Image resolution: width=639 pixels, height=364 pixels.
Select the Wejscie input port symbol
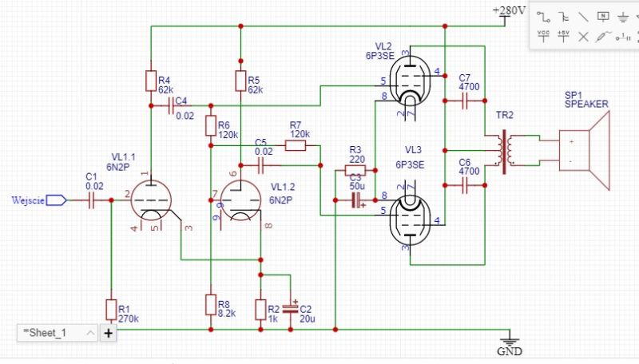pyautogui.click(x=56, y=200)
